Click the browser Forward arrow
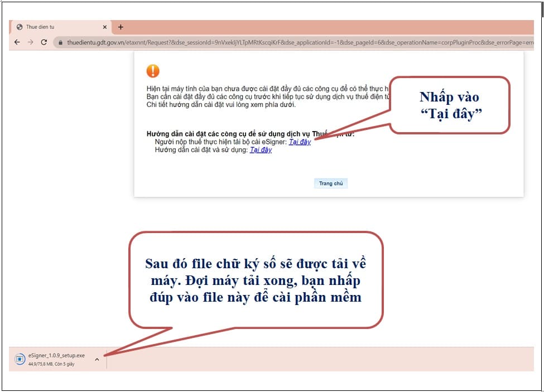 [x=30, y=42]
